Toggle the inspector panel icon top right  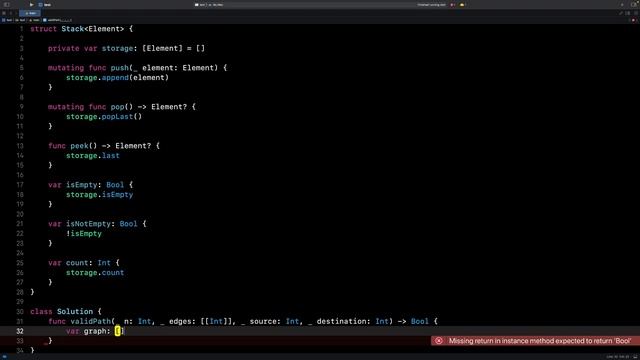634,5
